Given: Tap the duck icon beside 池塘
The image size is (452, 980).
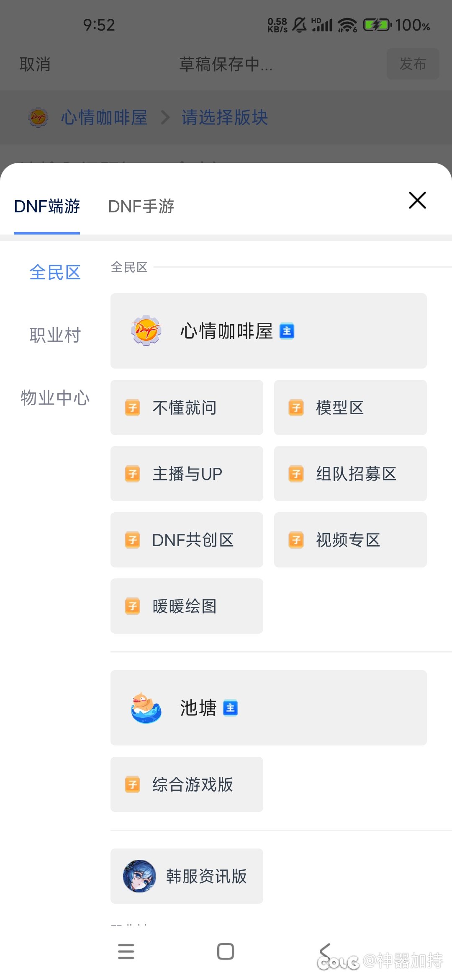Looking at the screenshot, I should (x=146, y=708).
